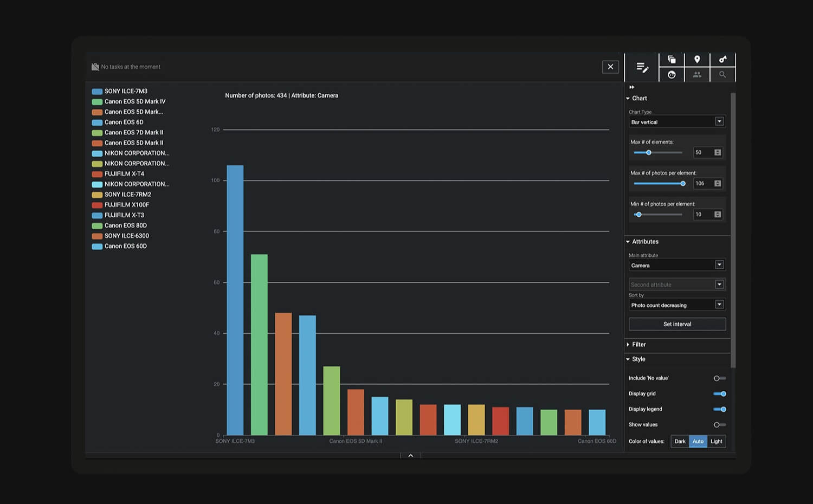Open the magnifier search panel icon

pos(722,75)
